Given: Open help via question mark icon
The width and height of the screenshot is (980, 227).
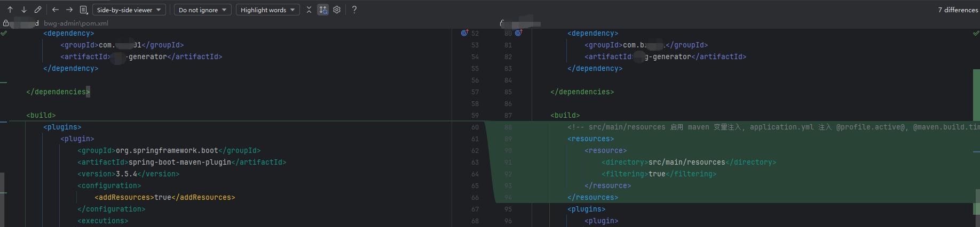Looking at the screenshot, I should click(x=354, y=10).
